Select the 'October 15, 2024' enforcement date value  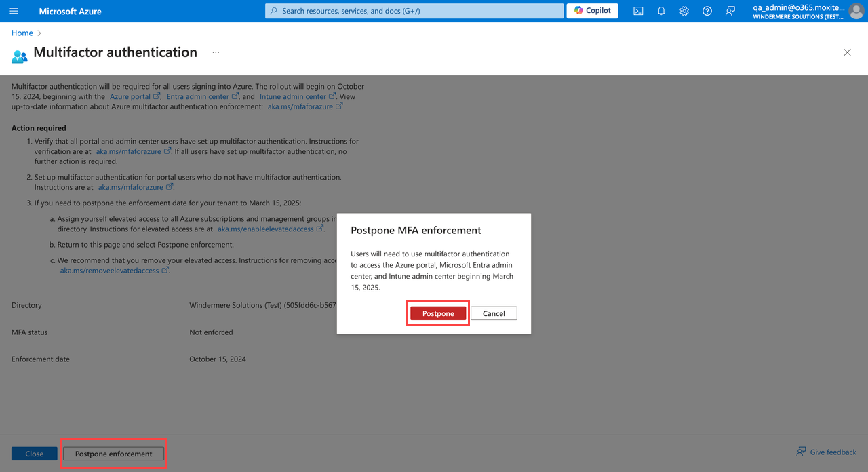(218, 359)
